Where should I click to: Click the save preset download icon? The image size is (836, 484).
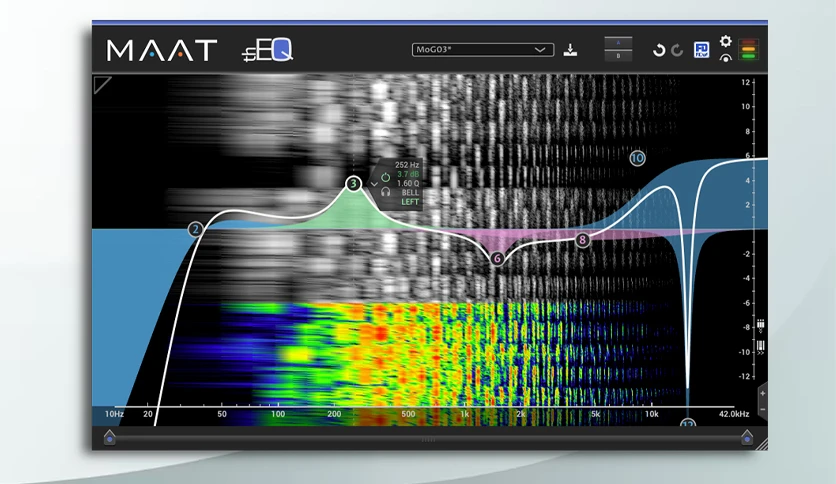click(570, 50)
